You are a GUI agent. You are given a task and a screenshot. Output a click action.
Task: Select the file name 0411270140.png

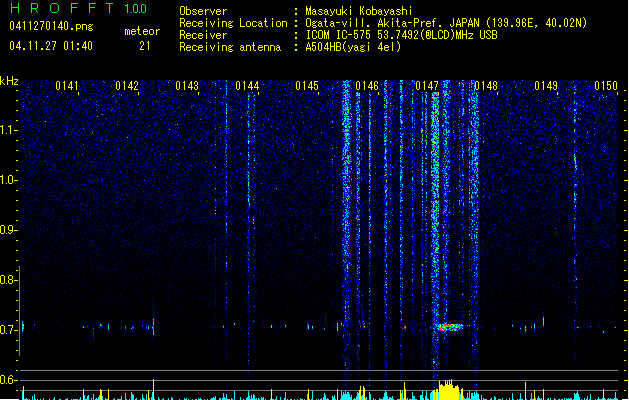(x=51, y=26)
